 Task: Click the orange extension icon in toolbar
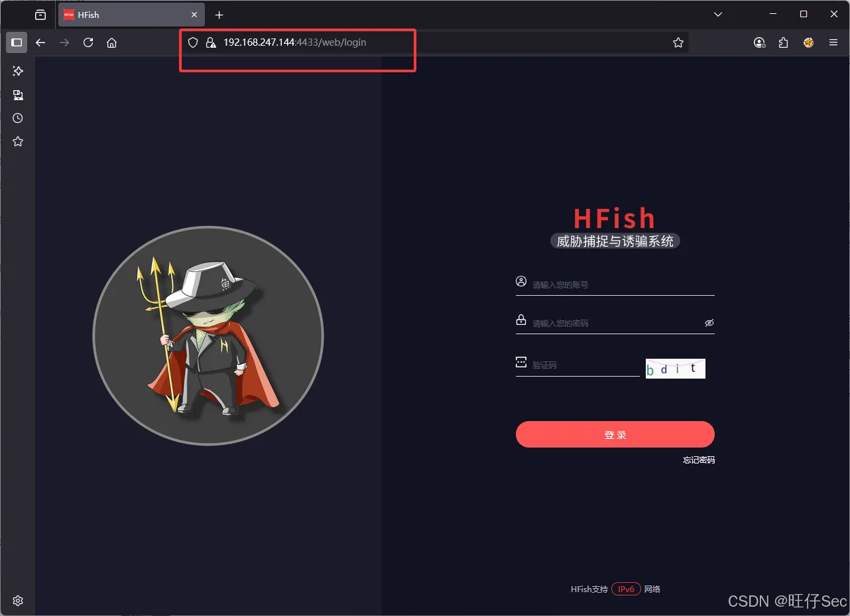(808, 42)
